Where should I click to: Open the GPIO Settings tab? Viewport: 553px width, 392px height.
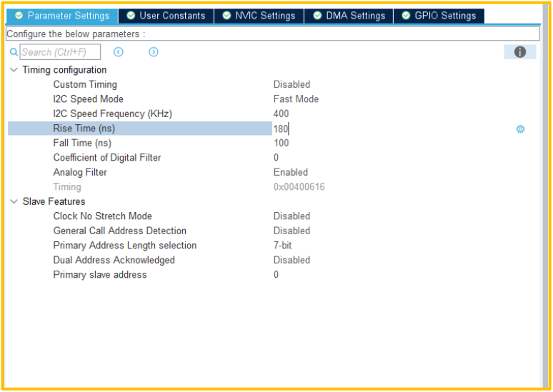pyautogui.click(x=439, y=16)
